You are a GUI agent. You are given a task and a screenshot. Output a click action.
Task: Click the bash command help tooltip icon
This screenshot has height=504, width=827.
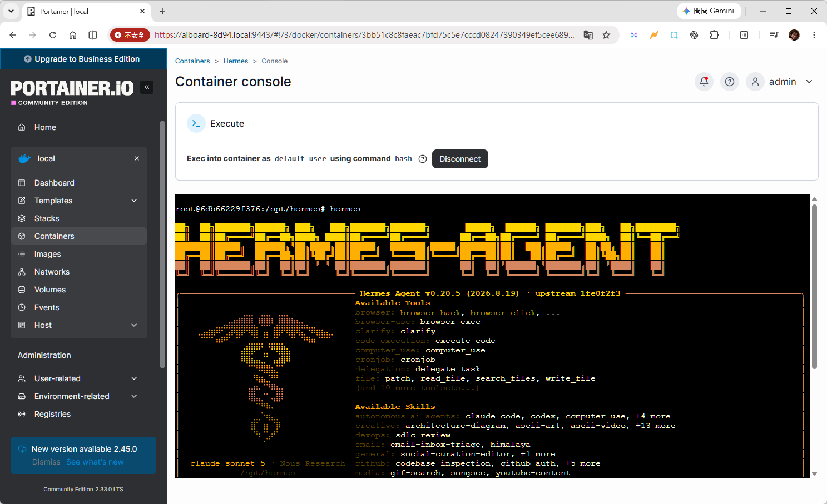pos(423,159)
